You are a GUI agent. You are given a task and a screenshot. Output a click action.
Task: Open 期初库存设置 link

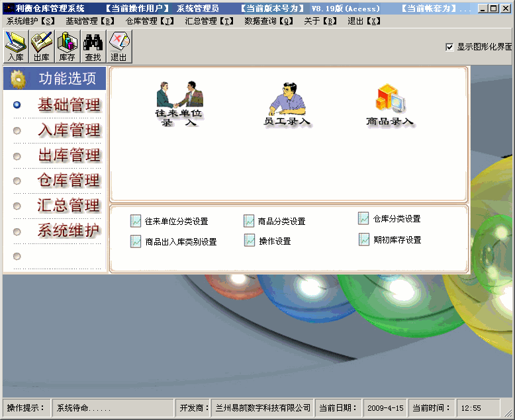pos(397,240)
